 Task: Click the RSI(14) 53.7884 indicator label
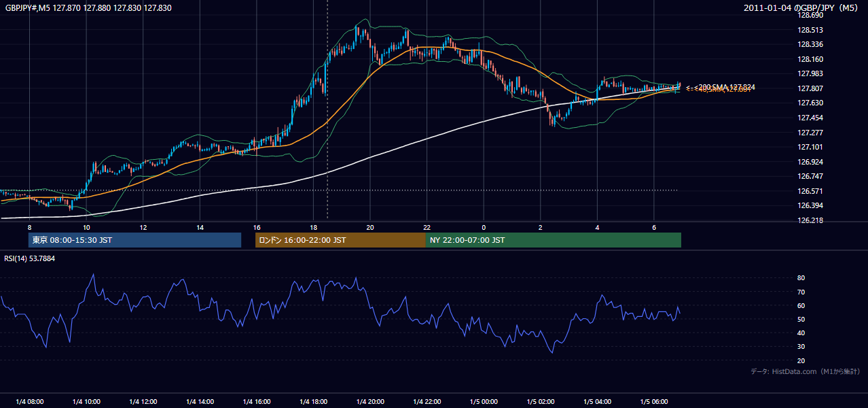[x=30, y=258]
